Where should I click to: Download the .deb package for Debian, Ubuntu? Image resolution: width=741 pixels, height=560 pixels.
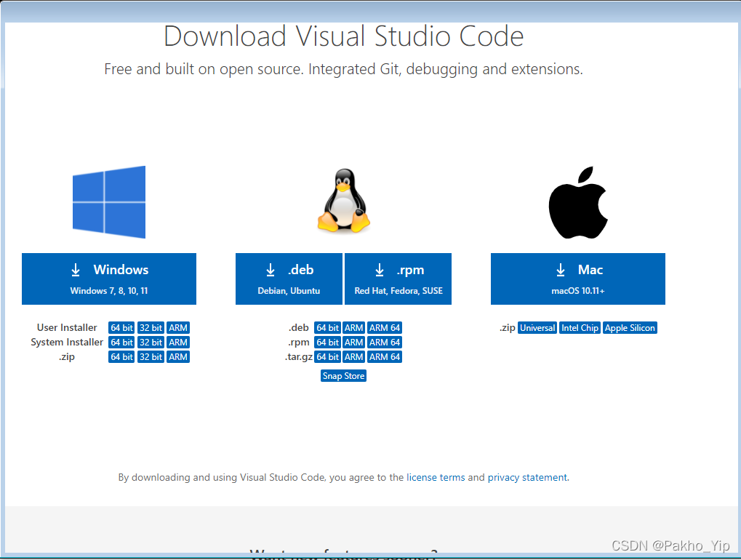pyautogui.click(x=289, y=279)
